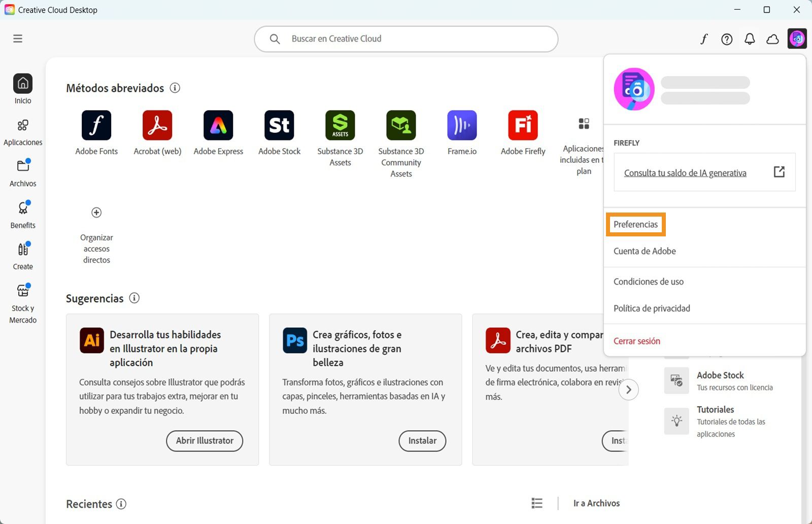Open Adobe Stock resources item in the right panel
The image size is (812, 524).
point(718,380)
